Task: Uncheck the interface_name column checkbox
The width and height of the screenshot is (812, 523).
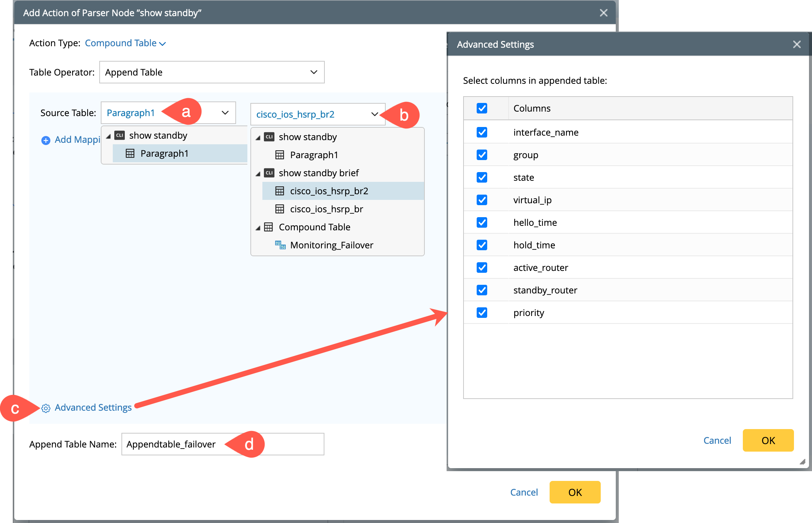Action: point(482,133)
